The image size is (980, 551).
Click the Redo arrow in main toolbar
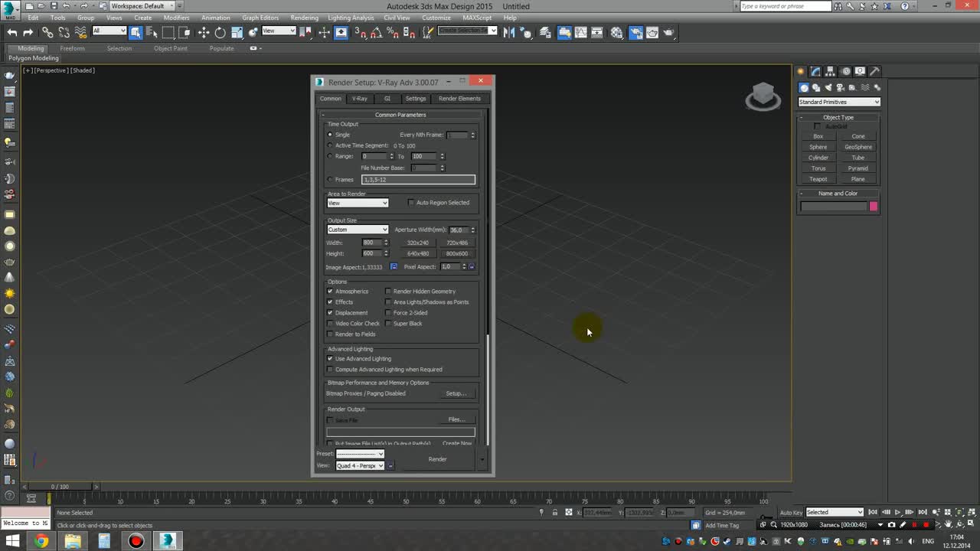tap(28, 32)
